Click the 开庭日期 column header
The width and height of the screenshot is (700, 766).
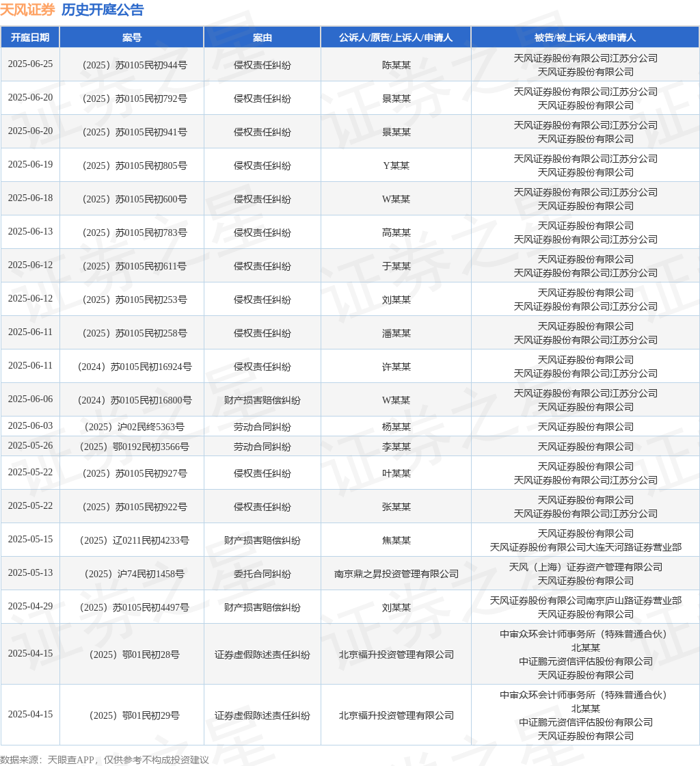click(30, 38)
